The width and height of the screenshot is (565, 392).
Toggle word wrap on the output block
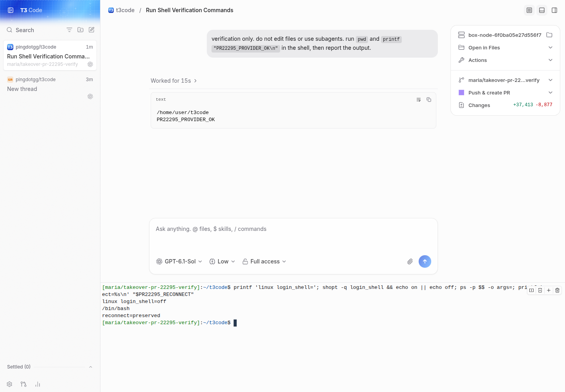tap(419, 100)
